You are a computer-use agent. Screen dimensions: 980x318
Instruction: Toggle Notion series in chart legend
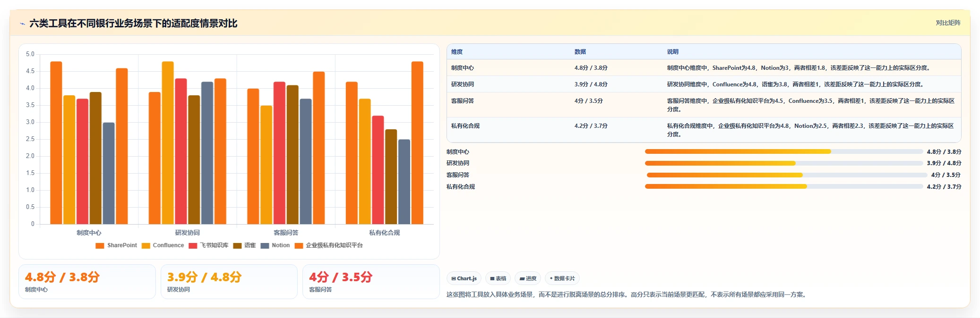click(x=275, y=245)
